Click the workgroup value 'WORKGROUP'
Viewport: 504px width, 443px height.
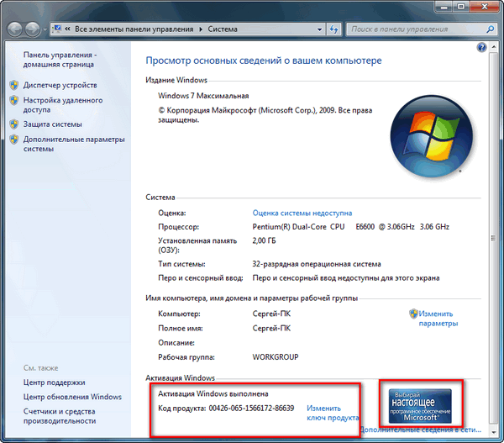pyautogui.click(x=276, y=357)
